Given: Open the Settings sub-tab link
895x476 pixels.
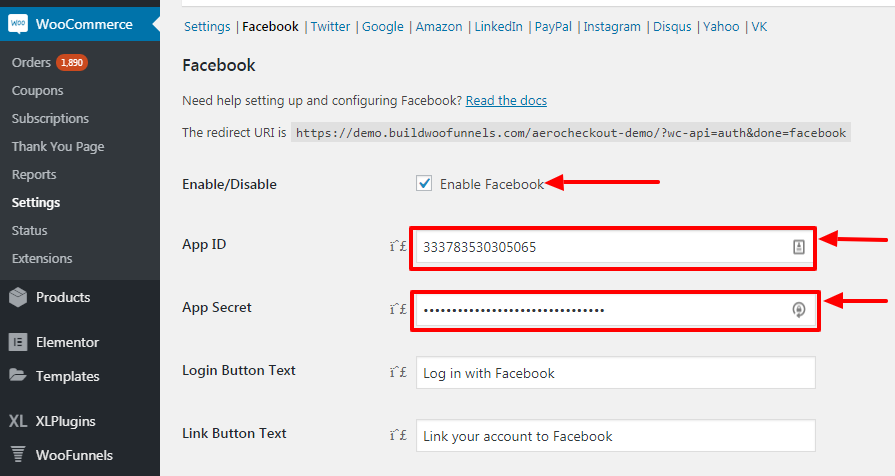Looking at the screenshot, I should pos(207,26).
